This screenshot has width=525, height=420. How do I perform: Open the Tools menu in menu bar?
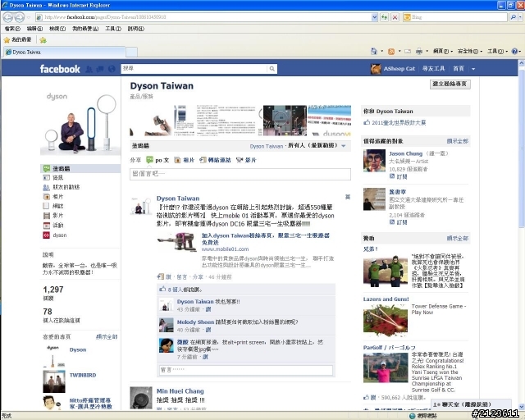point(113,29)
